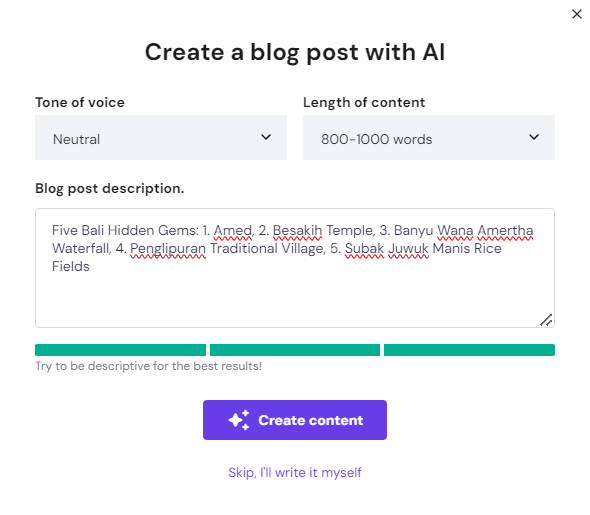This screenshot has width=590, height=515.
Task: Click the 'Neutral' selected tone value
Action: coord(76,140)
